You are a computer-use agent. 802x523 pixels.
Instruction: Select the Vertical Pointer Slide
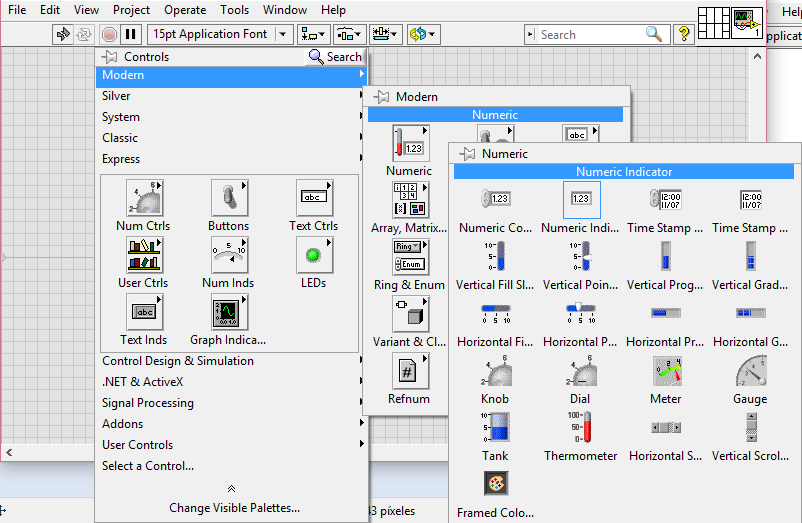coord(581,256)
